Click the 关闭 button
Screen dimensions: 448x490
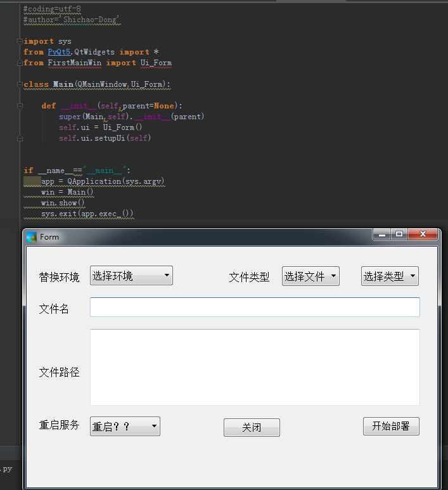(252, 427)
